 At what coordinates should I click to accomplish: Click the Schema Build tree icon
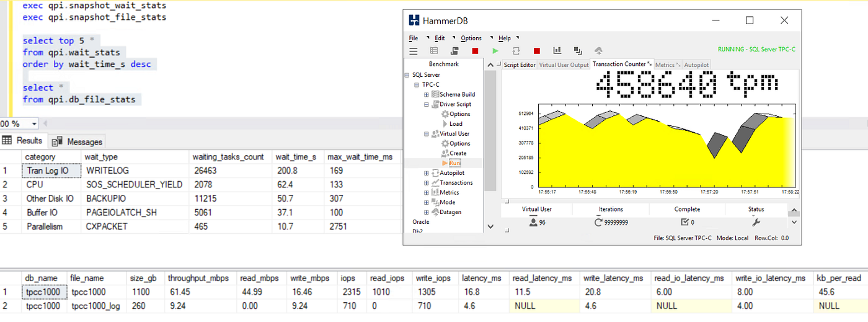[435, 94]
